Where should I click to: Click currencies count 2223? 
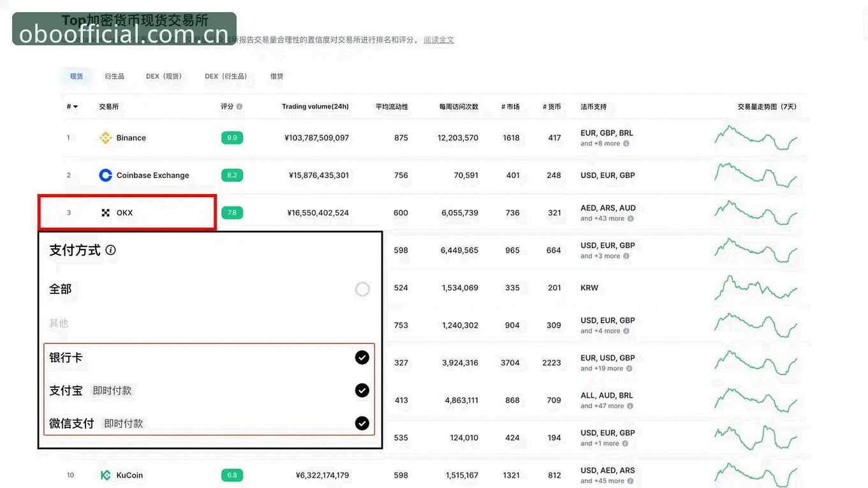552,363
